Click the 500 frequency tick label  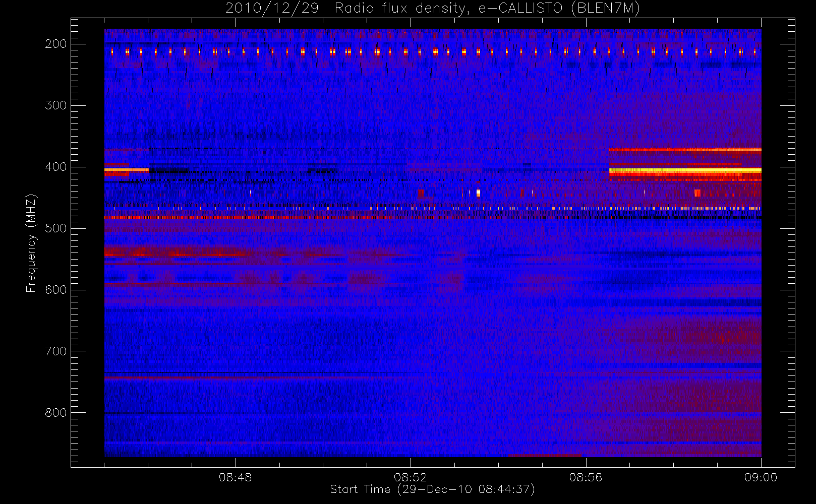56,228
